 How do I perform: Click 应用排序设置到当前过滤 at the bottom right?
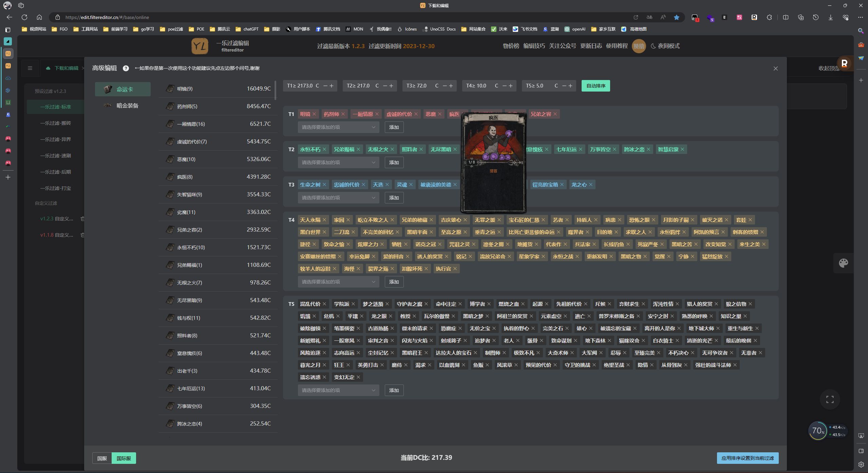click(748, 458)
